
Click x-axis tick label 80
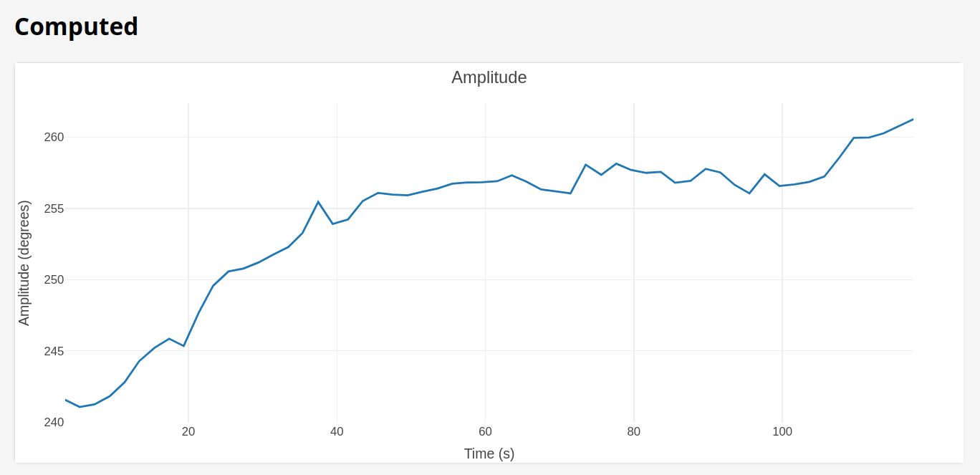(633, 431)
